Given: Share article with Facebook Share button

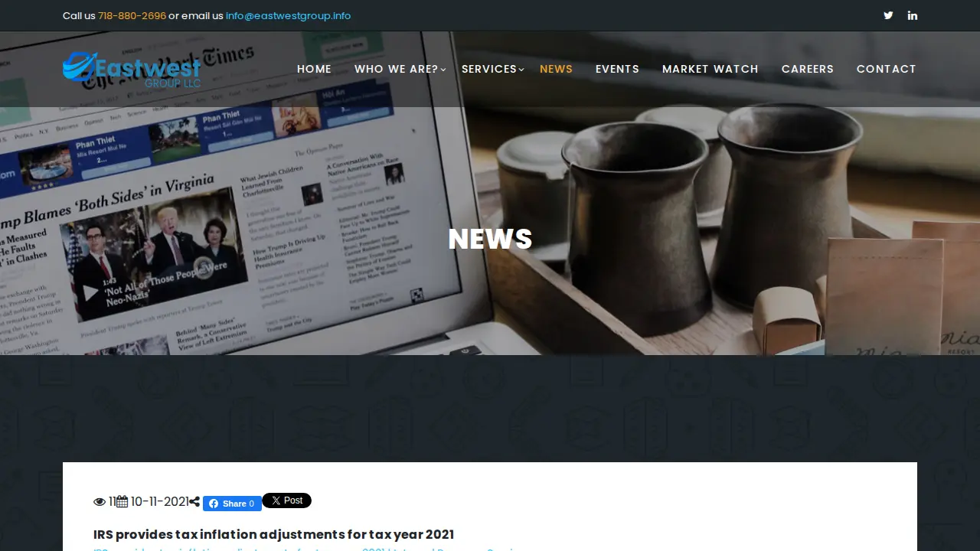Looking at the screenshot, I should point(232,504).
